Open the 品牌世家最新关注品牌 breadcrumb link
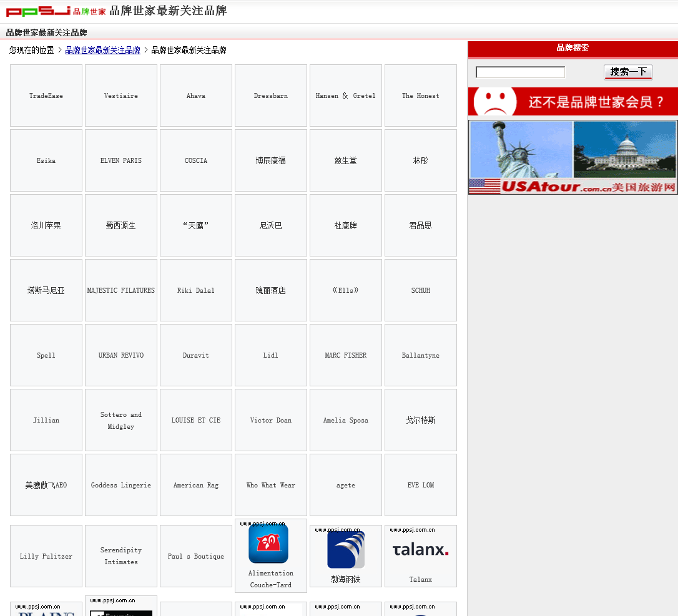678x616 pixels. pos(102,50)
